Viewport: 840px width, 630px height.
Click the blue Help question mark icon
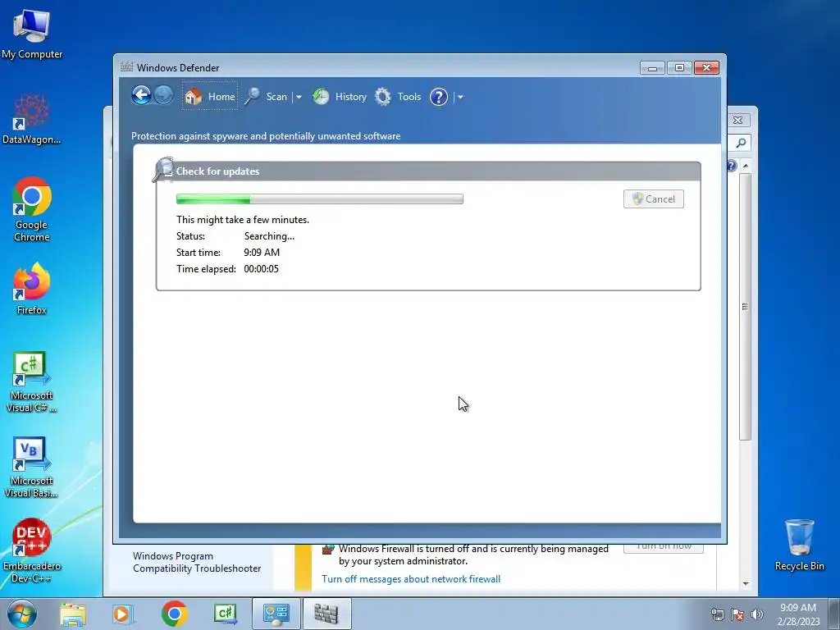click(439, 97)
